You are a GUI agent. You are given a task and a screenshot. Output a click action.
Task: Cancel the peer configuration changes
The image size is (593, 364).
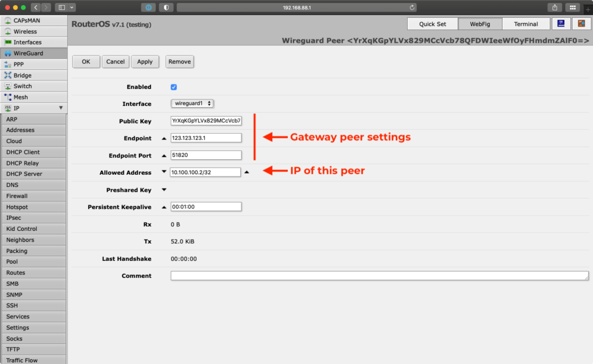coord(115,61)
